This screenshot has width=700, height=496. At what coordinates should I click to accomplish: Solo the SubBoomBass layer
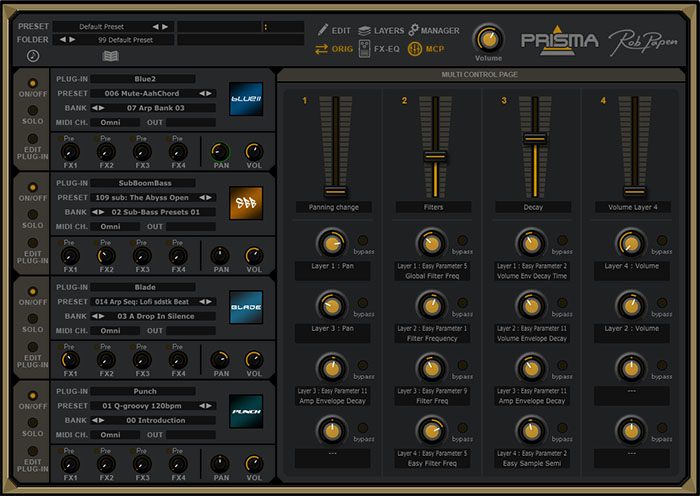(x=33, y=214)
